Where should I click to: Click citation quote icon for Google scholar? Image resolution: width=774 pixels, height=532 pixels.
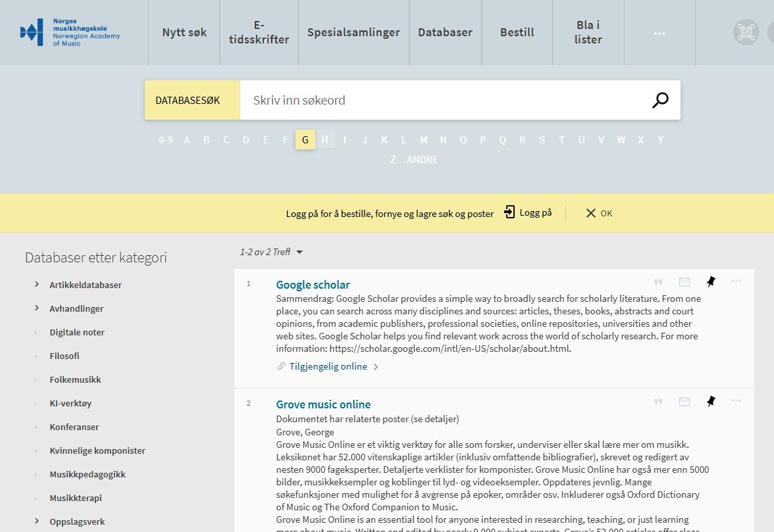658,282
